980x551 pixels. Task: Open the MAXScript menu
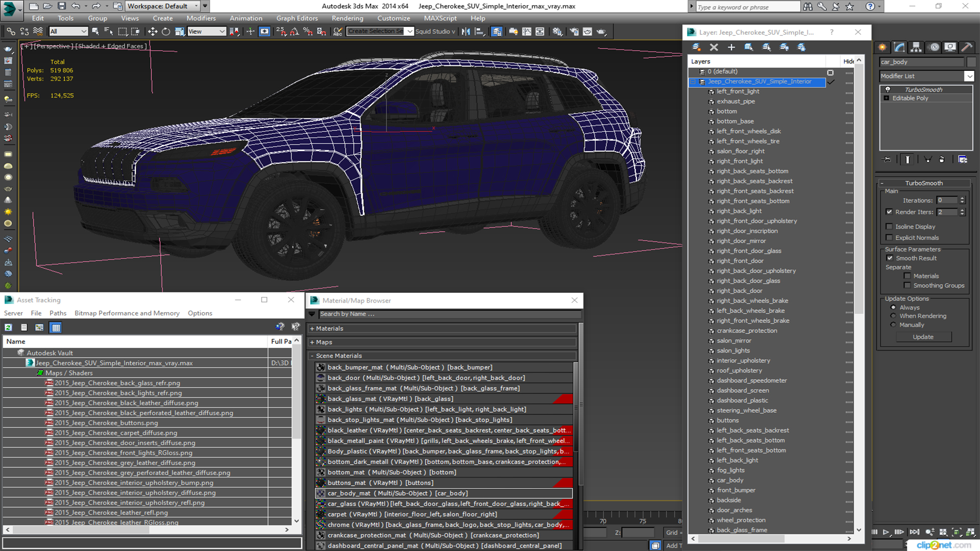(x=440, y=18)
